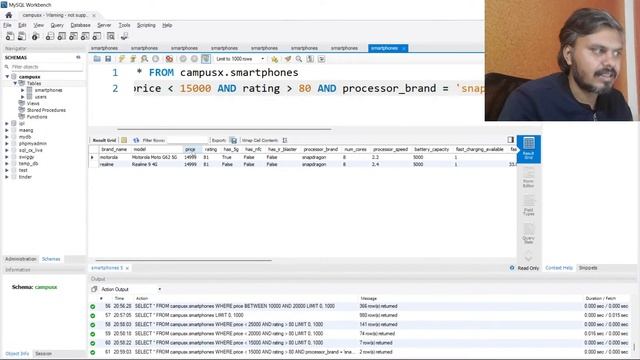Open the Database menu
This screenshot has height=360, width=640.
click(80, 25)
